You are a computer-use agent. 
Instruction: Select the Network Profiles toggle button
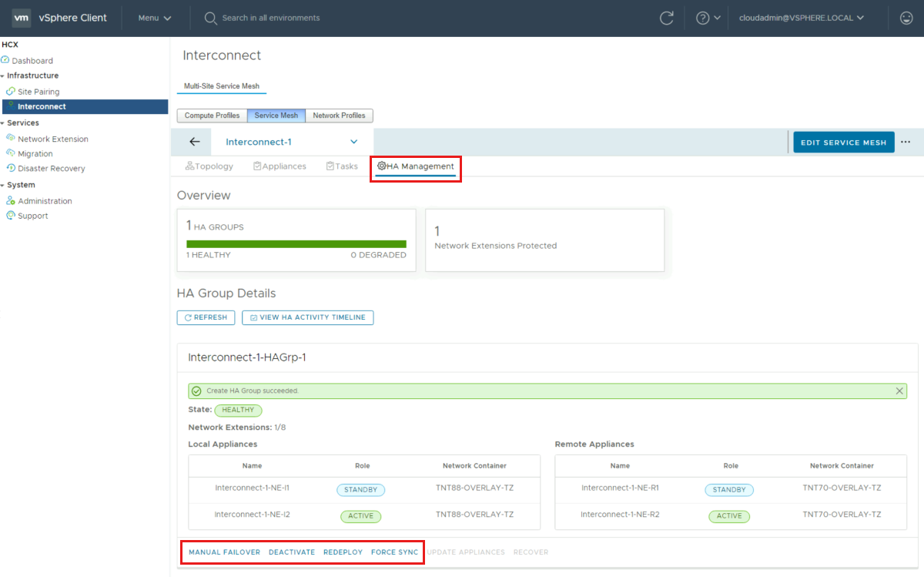339,116
